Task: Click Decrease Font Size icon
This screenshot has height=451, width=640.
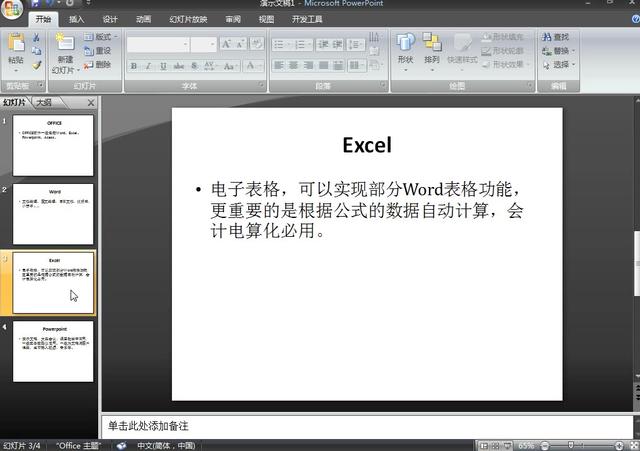Action: pos(241,44)
